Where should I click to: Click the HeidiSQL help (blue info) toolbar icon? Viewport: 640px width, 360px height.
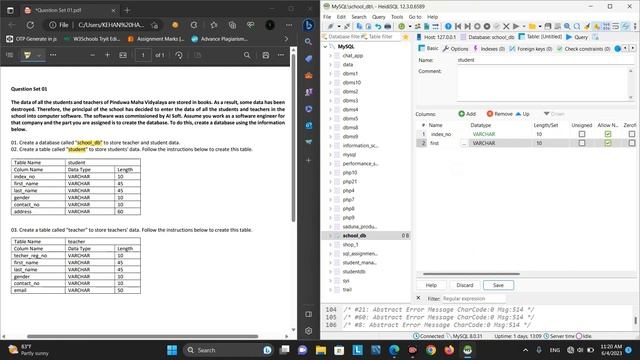click(x=448, y=26)
